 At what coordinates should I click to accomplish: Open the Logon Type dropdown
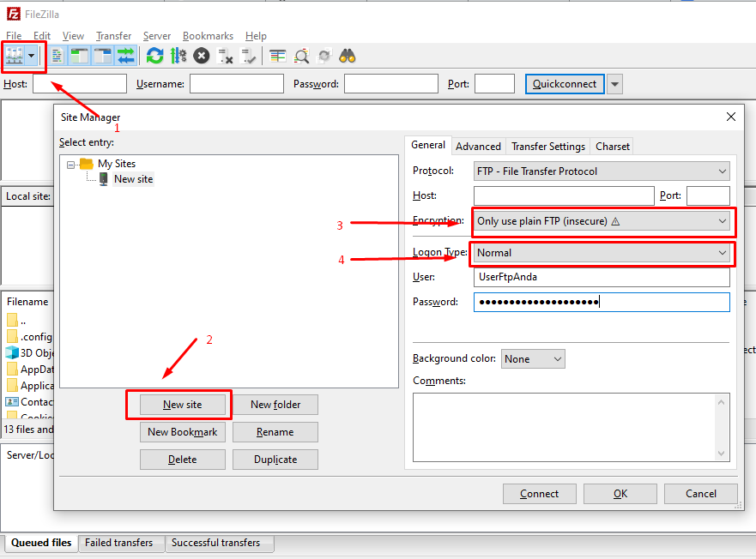[602, 253]
